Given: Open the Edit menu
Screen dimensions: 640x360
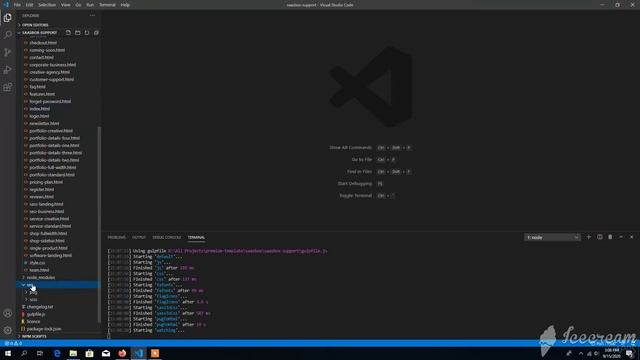Looking at the screenshot, I should (29, 5).
